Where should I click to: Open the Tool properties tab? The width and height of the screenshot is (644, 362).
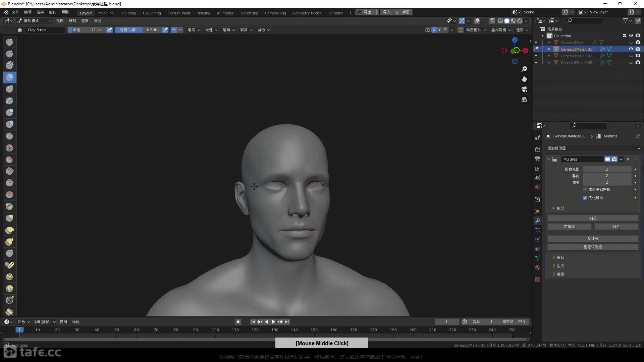coord(538,137)
